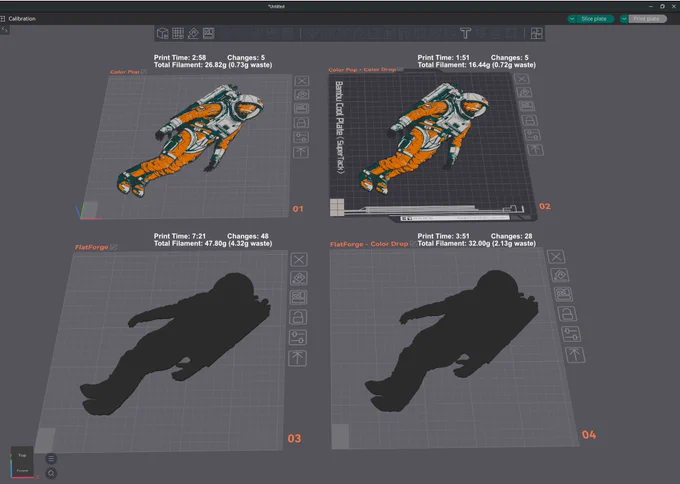Screen dimensions: 680x484
Task: Remove plate 04 with its X icon
Action: click(x=556, y=257)
